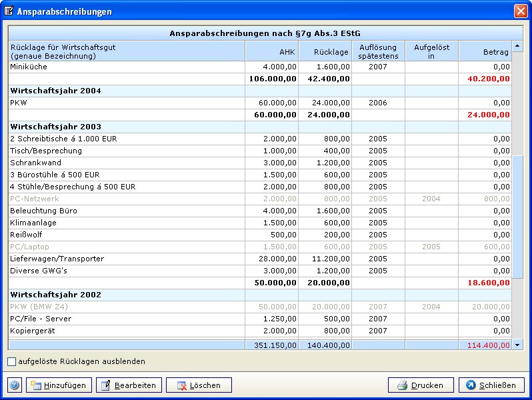
Task: Enable 'aufgelöste Rücklagen ausblenden' checkbox
Action: pyautogui.click(x=12, y=361)
